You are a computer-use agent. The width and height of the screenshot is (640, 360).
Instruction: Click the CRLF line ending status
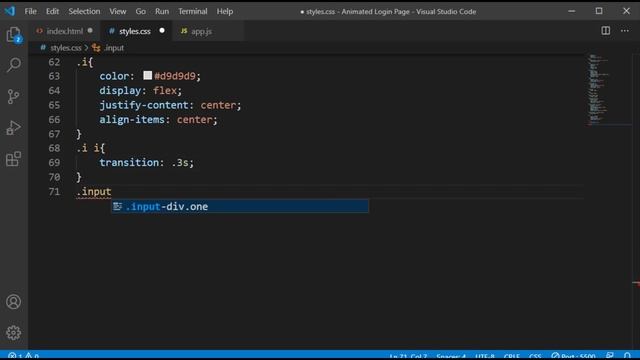tap(512, 356)
